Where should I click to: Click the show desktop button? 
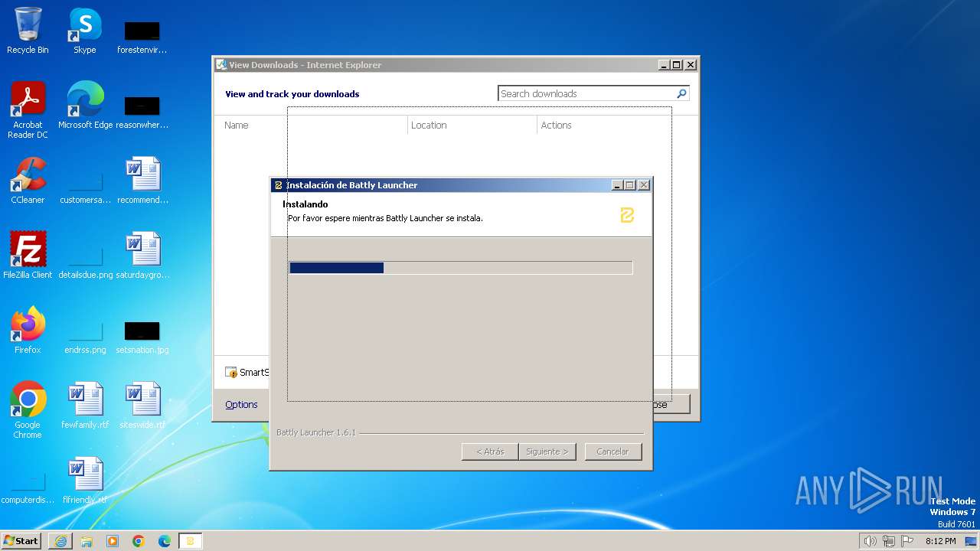tap(971, 541)
